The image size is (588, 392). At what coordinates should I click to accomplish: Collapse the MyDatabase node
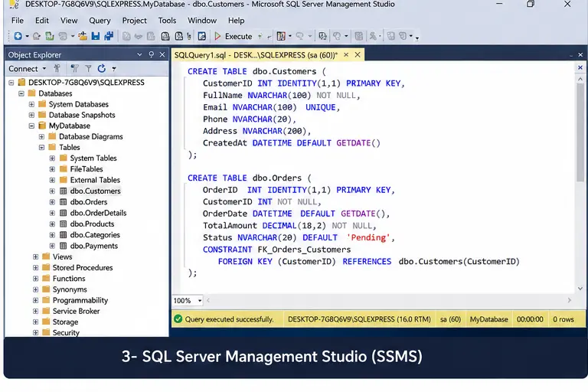tap(31, 126)
